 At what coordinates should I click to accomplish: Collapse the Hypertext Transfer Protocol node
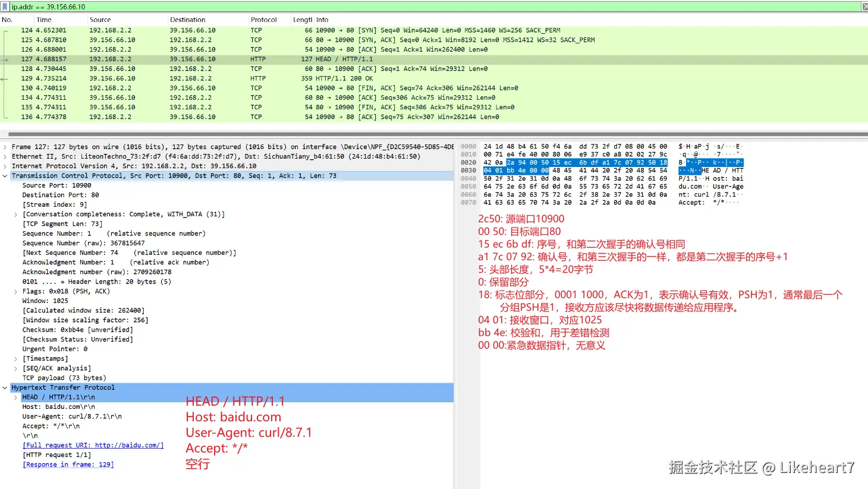click(x=5, y=387)
